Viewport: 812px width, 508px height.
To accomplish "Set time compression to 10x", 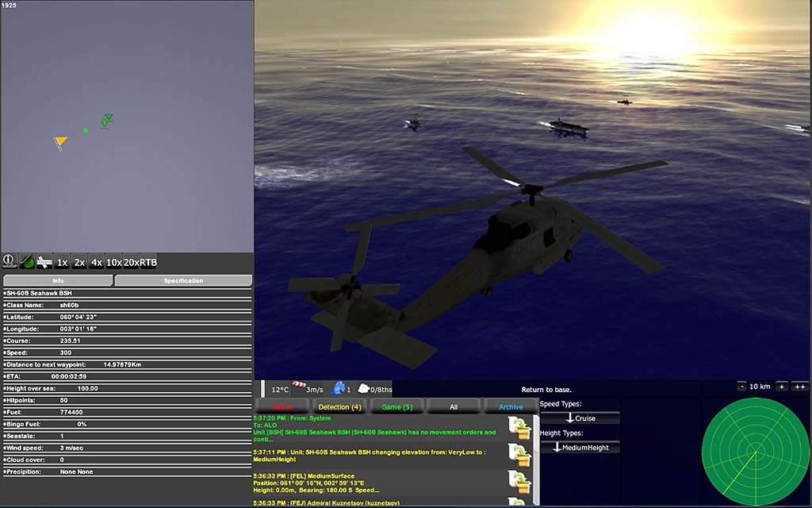I will (x=114, y=262).
